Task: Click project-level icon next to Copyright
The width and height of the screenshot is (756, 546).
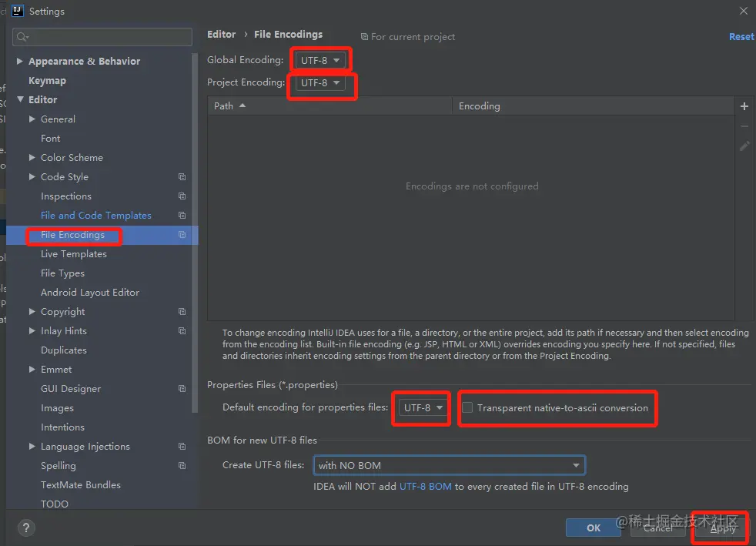Action: (x=182, y=312)
